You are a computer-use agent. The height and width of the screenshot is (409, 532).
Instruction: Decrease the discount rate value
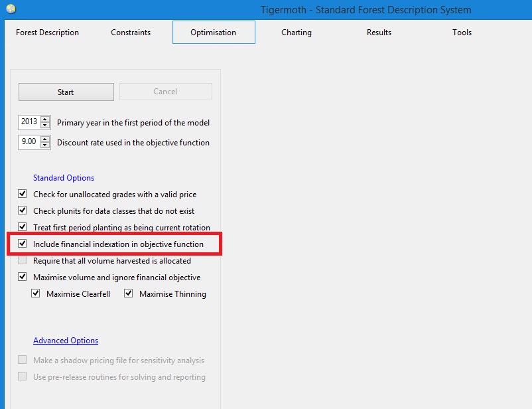click(x=45, y=145)
